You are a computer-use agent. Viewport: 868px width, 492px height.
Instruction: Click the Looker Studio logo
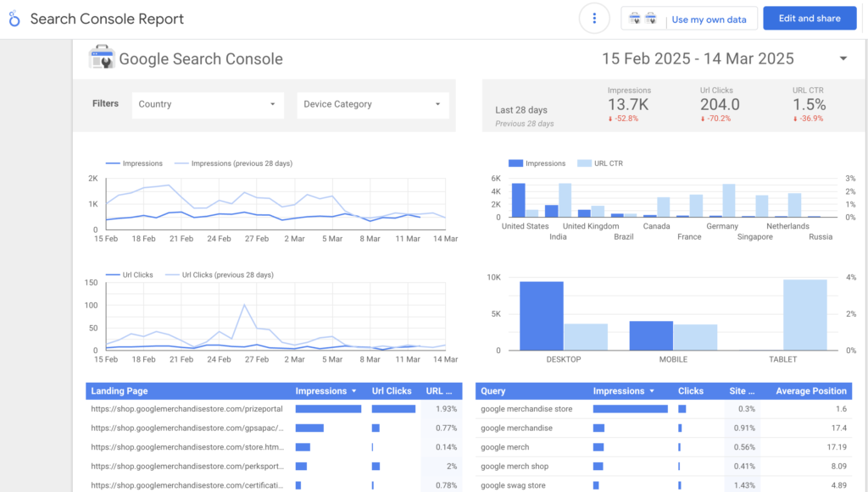(x=14, y=19)
